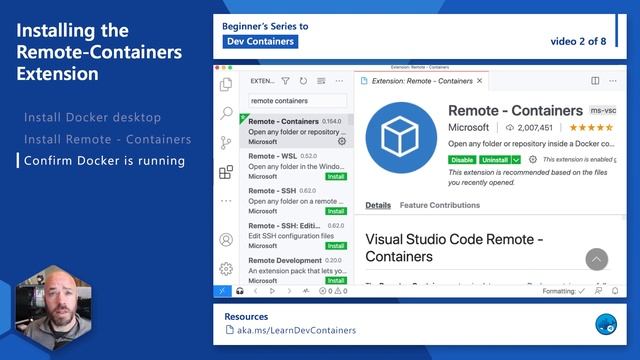The height and width of the screenshot is (360, 640).
Task: Install the Remote - WSL extension
Action: [336, 176]
